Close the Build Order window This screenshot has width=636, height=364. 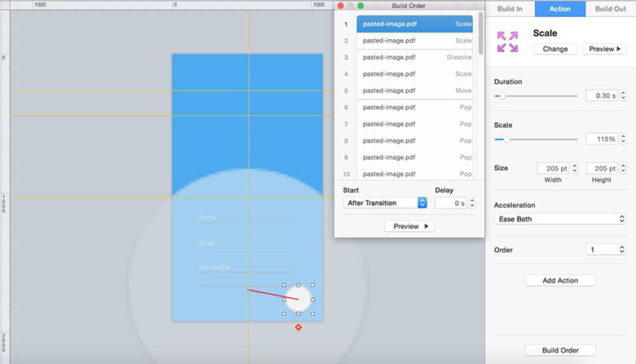click(x=341, y=6)
